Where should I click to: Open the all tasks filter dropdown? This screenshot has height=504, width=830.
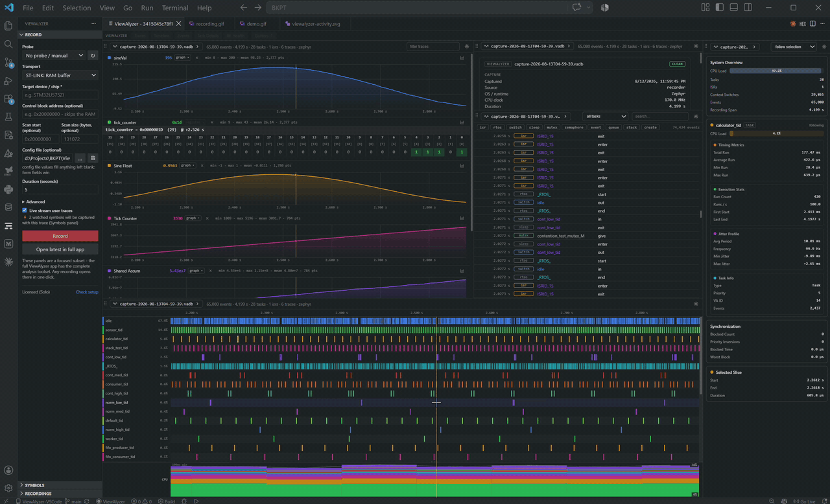click(605, 117)
